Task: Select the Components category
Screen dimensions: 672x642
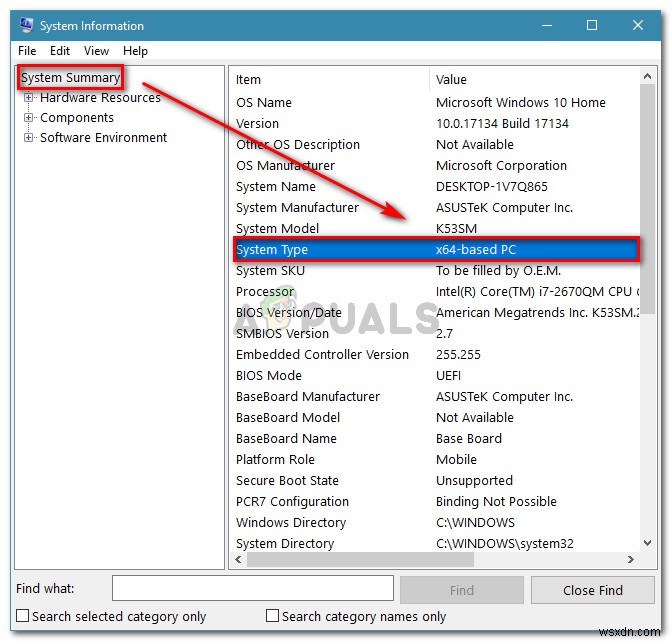Action: (77, 118)
